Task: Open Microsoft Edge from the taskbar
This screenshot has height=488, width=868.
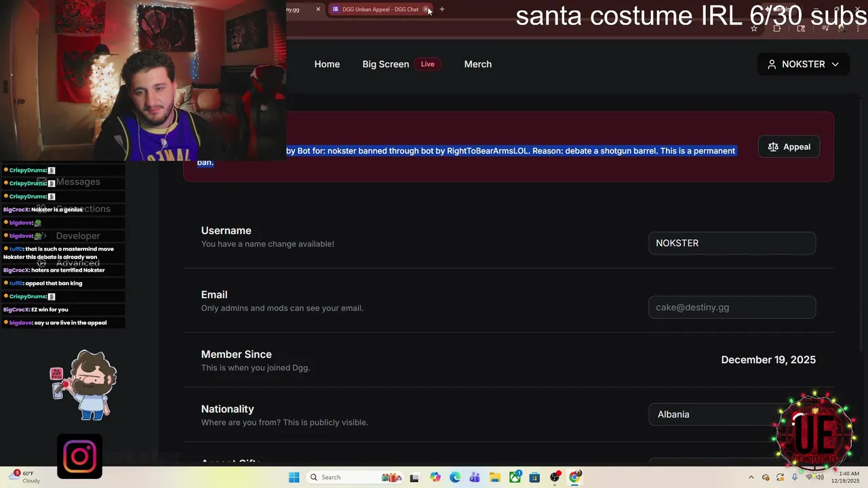Action: tap(455, 477)
